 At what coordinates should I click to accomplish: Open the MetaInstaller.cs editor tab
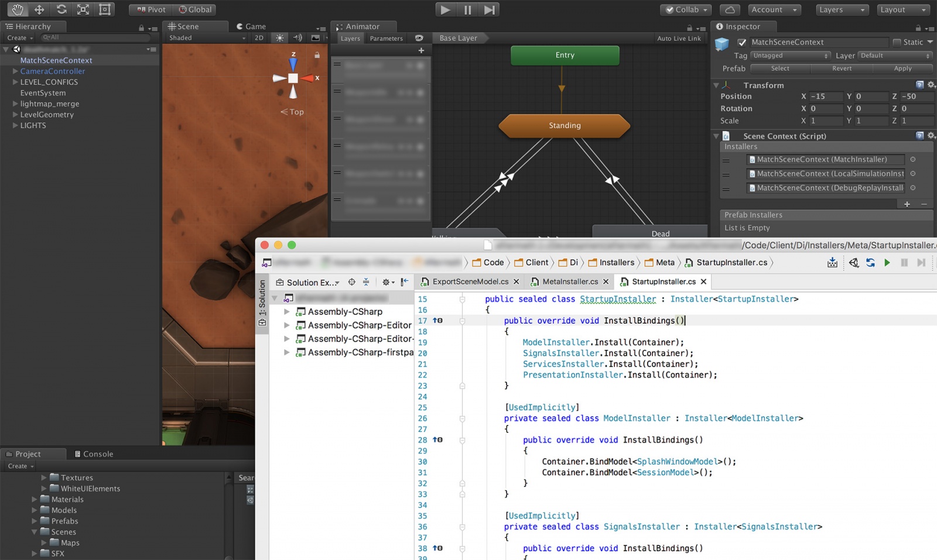coord(569,281)
